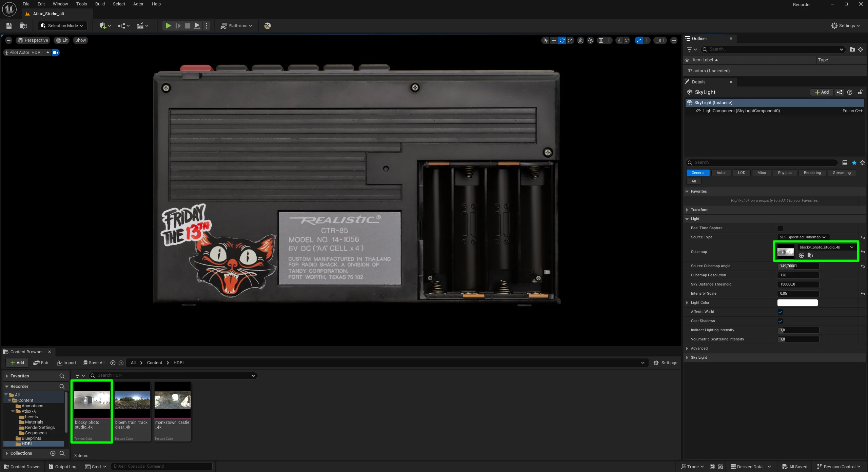This screenshot has height=472, width=868.
Task: Toggle grid snapping in viewport
Action: click(601, 40)
